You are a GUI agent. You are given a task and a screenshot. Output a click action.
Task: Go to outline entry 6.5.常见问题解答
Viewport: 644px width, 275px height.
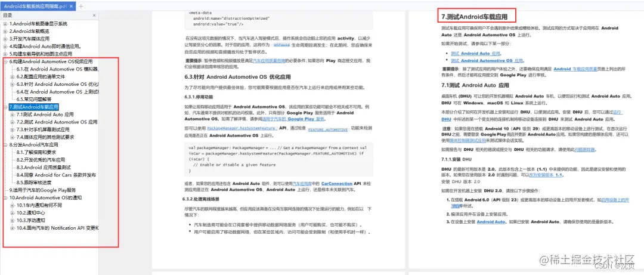pos(33,100)
